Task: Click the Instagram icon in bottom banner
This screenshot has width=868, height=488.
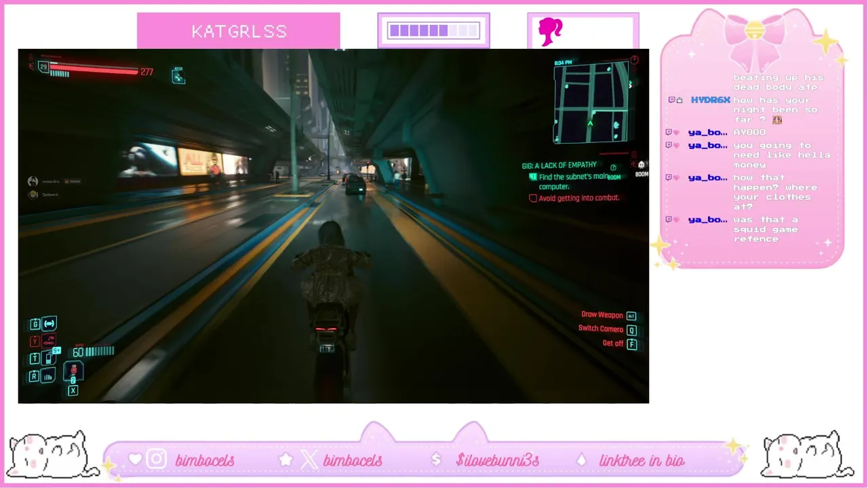Action: [x=156, y=460]
